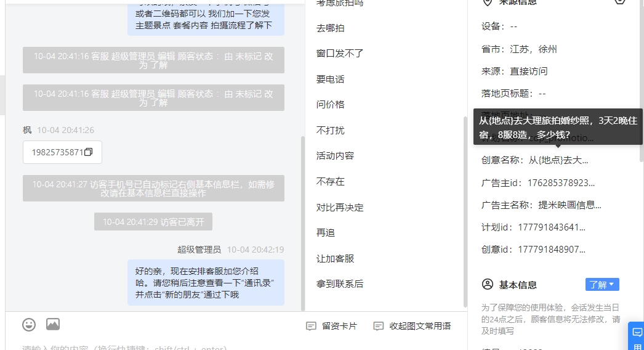Click 落地页标题 row
Image resolution: width=644 pixels, height=350 pixels.
coord(513,94)
